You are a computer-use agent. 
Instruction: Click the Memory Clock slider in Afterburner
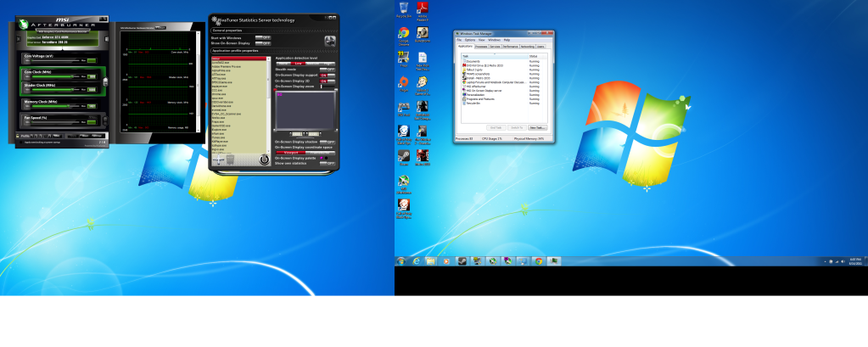[x=55, y=106]
